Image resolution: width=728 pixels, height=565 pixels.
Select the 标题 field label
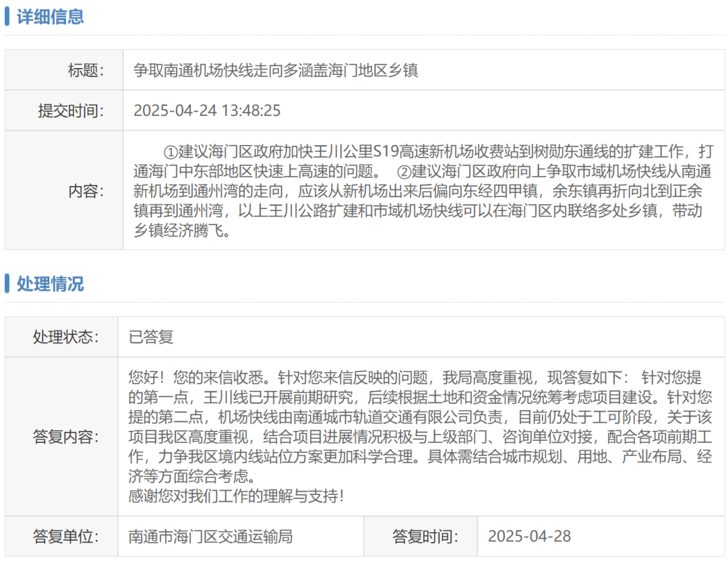pyautogui.click(x=86, y=70)
